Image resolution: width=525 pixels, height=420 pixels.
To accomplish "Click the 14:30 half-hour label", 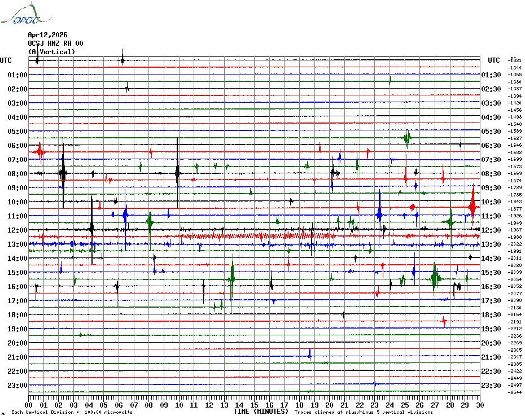I will point(491,258).
